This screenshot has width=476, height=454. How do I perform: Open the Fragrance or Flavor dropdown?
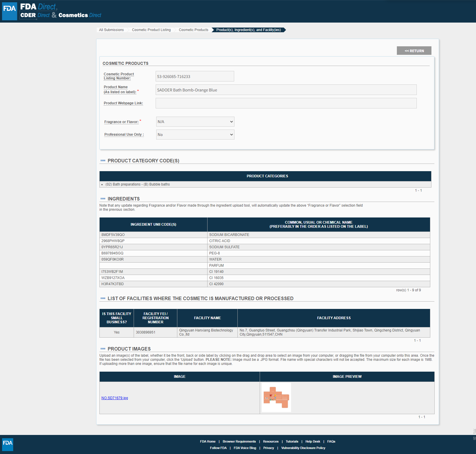[195, 122]
